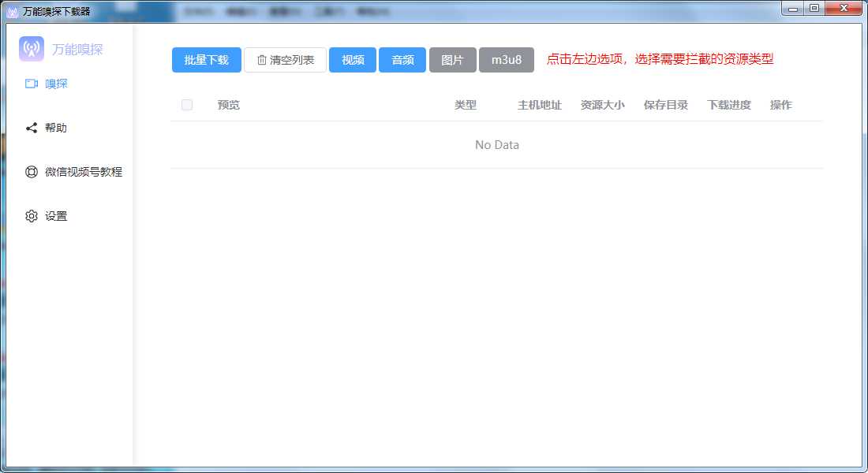The height and width of the screenshot is (473, 868).
Task: Click the lifebuoy icon for 微信视频号教程
Action: coord(32,172)
